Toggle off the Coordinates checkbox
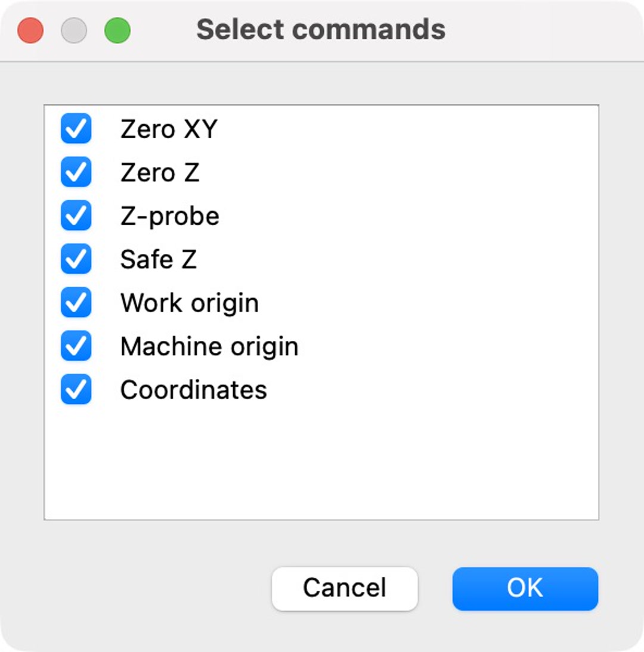644x652 pixels. [x=76, y=390]
